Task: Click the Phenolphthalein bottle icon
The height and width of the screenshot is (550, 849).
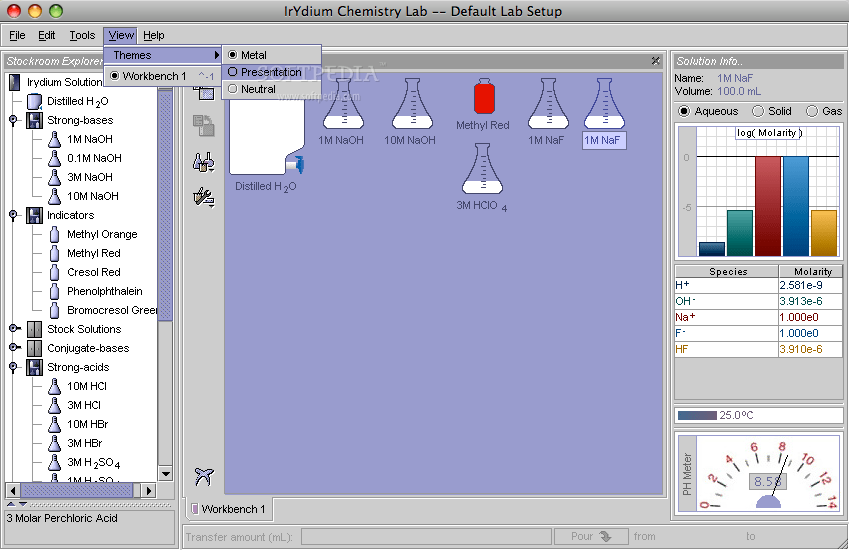Action: [54, 291]
